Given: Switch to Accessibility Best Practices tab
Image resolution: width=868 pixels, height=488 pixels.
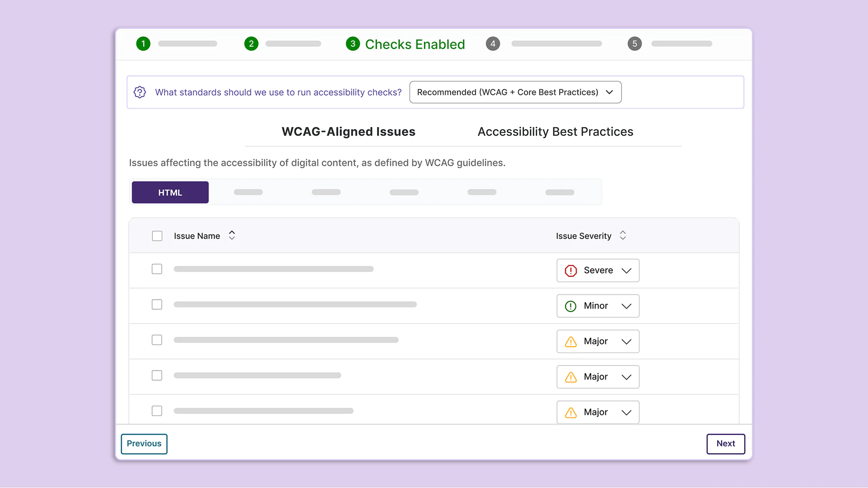Looking at the screenshot, I should 556,131.
